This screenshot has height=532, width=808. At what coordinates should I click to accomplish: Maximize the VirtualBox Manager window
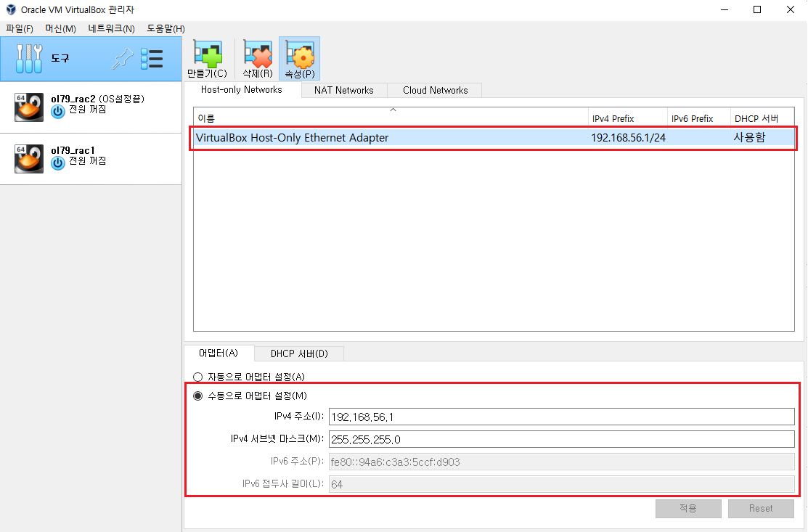(x=757, y=9)
